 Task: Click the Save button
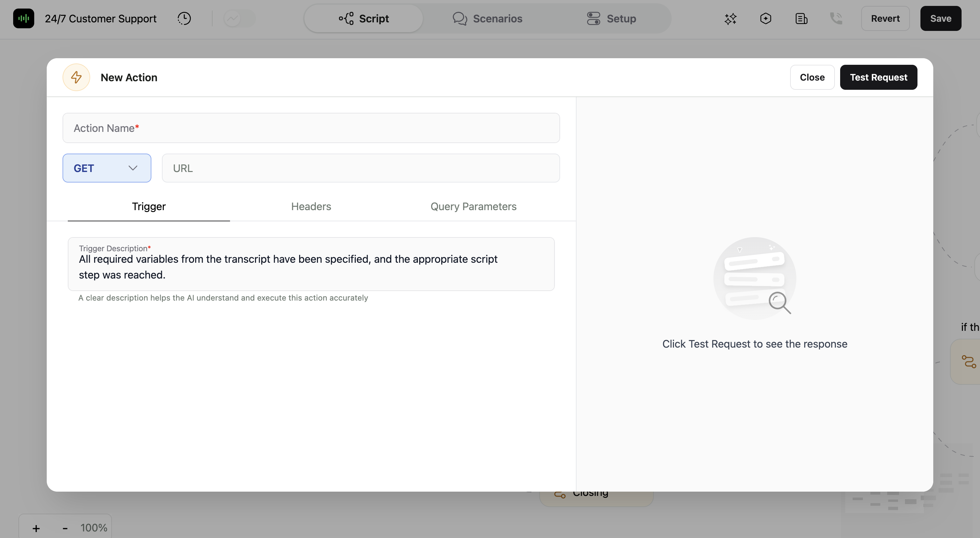click(x=941, y=18)
